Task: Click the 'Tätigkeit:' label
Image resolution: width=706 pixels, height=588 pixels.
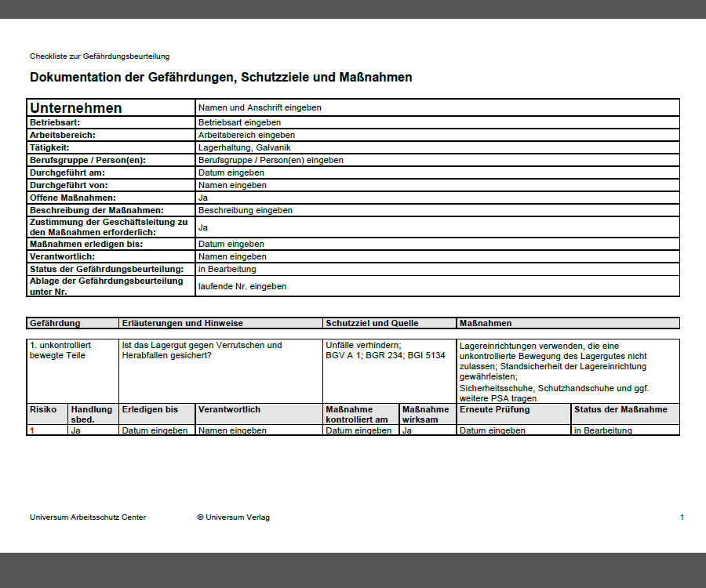Action: (49, 147)
